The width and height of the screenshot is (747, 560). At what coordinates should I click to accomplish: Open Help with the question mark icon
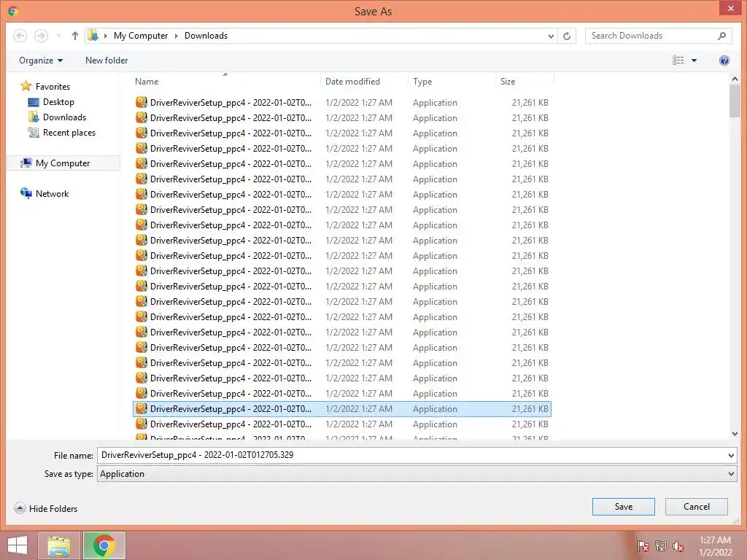click(x=724, y=61)
